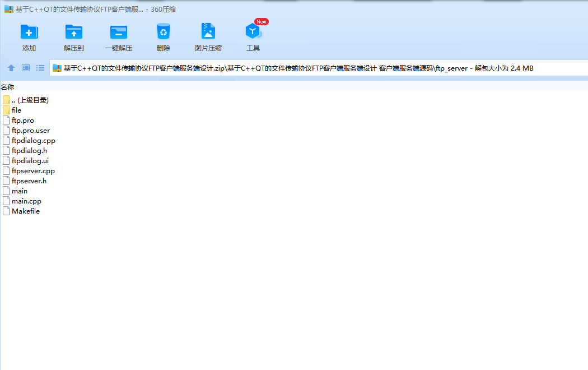
Task: Select the ftpserver.cpp file
Action: pos(33,171)
